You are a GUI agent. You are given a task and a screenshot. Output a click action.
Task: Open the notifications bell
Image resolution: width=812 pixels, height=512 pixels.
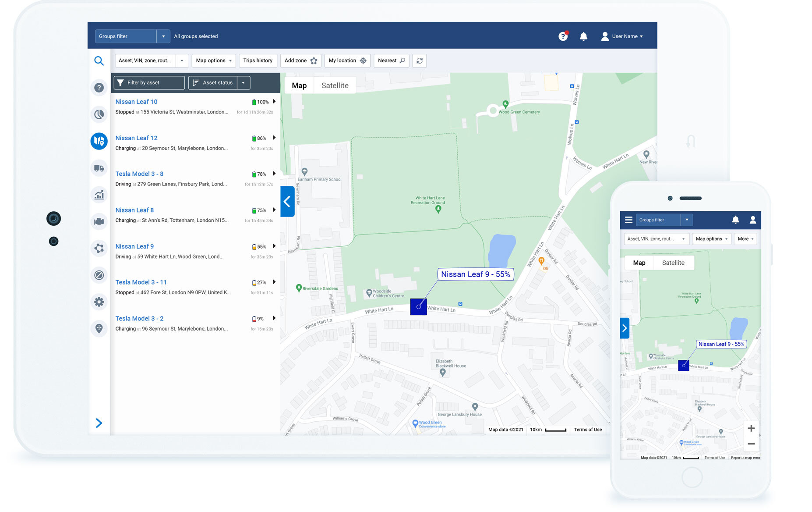point(583,36)
